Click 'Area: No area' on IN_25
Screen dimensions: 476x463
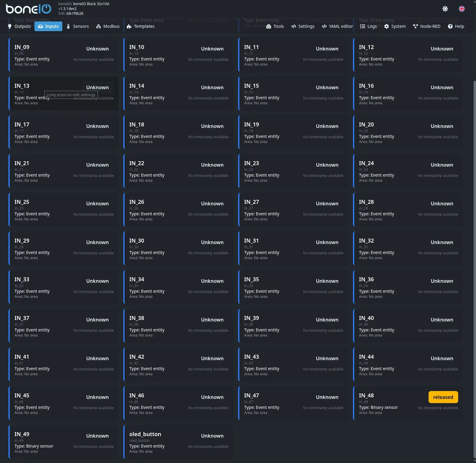point(26,219)
